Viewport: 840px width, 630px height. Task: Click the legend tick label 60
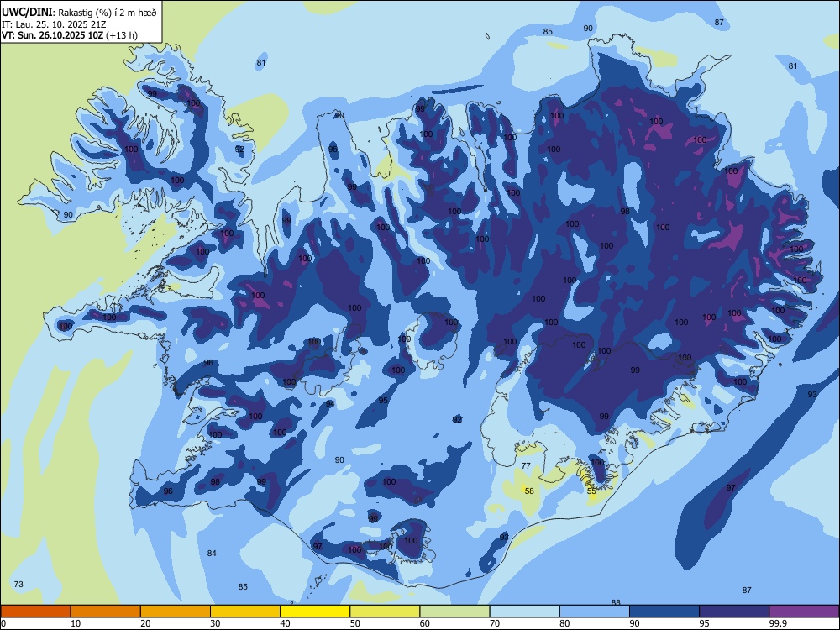click(425, 623)
